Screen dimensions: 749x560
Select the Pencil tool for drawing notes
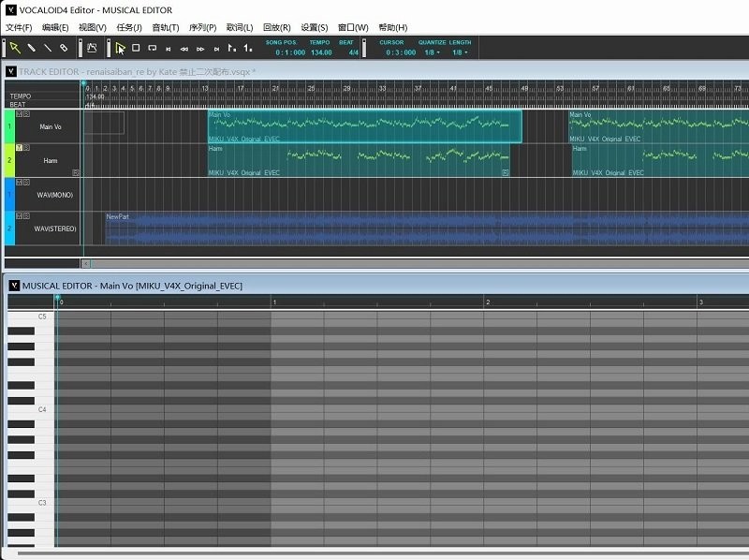tap(31, 46)
